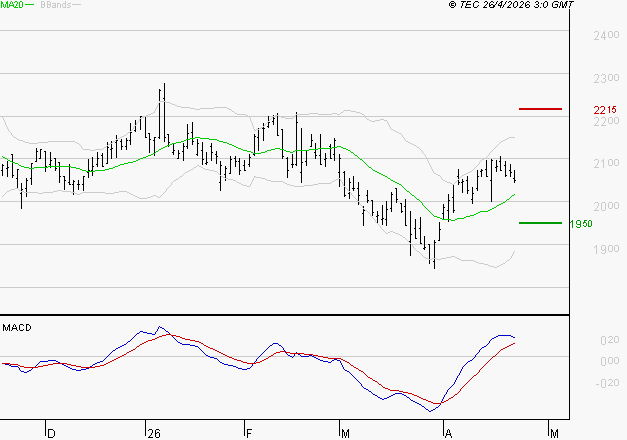The width and height of the screenshot is (627, 440).
Task: Click the TEC 26/4/2026 copyright timestamp
Action: click(x=511, y=4)
